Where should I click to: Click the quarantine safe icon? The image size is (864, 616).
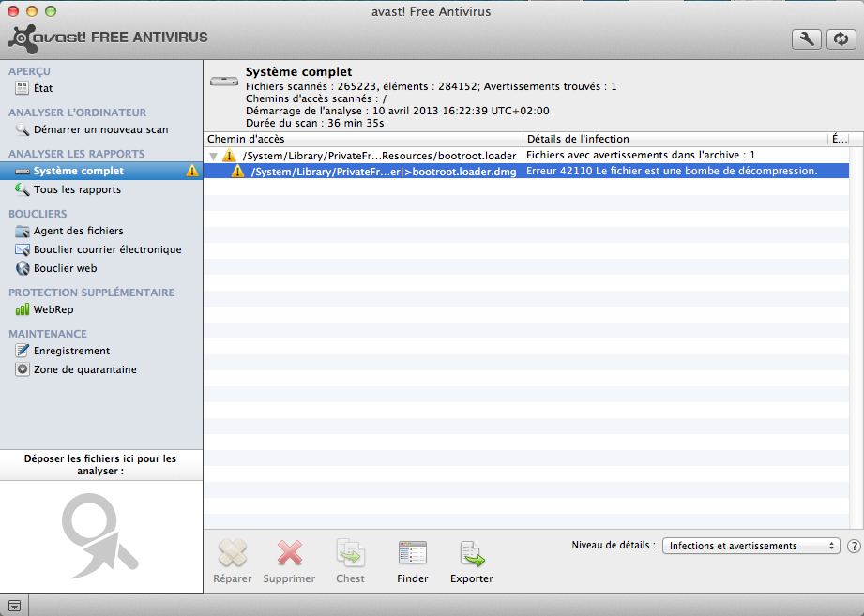(22, 369)
